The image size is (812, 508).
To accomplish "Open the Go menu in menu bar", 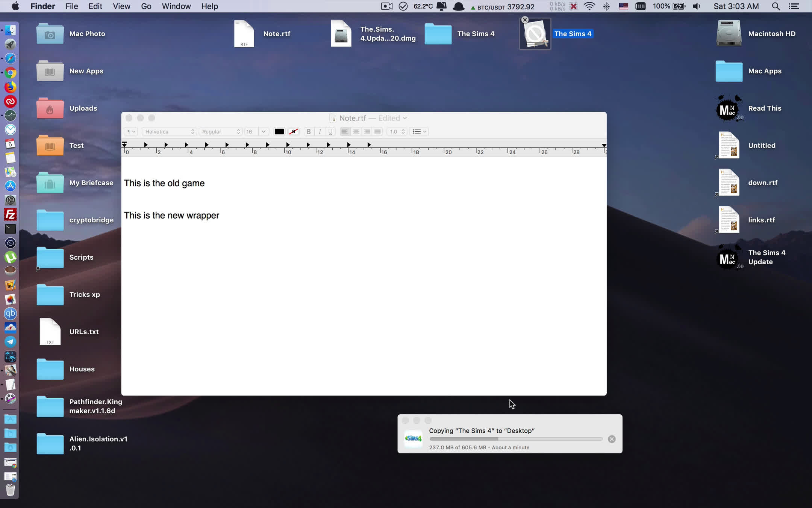I will [146, 6].
